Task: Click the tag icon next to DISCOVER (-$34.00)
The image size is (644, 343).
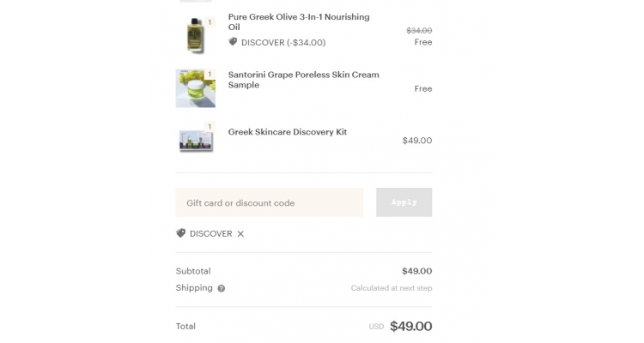Action: point(233,42)
